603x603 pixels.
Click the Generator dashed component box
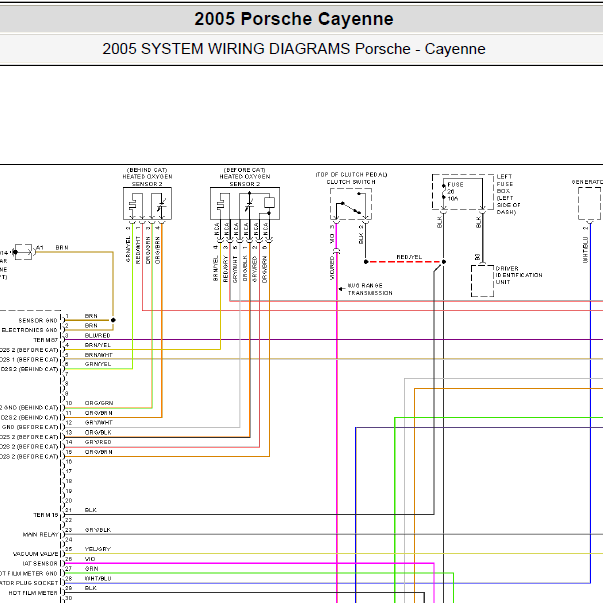(x=589, y=204)
